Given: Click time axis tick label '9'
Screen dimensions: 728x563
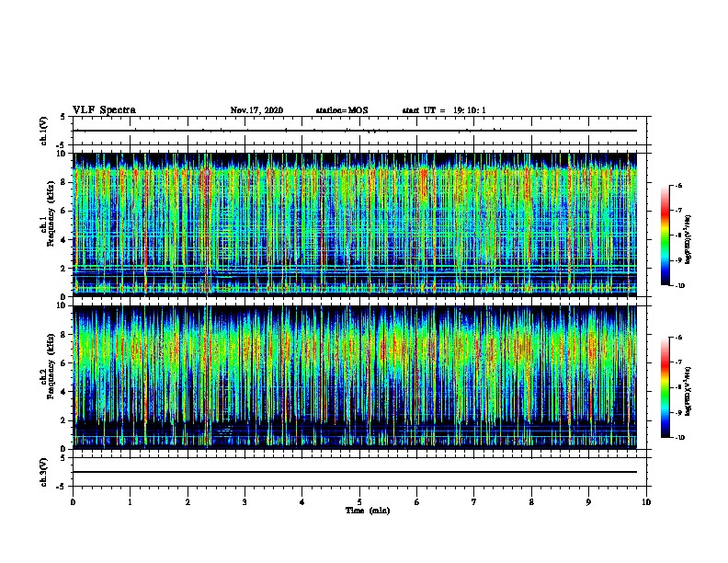Looking at the screenshot, I should tap(588, 502).
